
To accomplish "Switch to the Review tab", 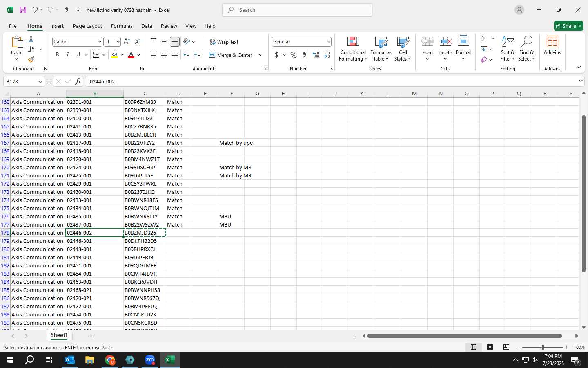I will coord(169,26).
